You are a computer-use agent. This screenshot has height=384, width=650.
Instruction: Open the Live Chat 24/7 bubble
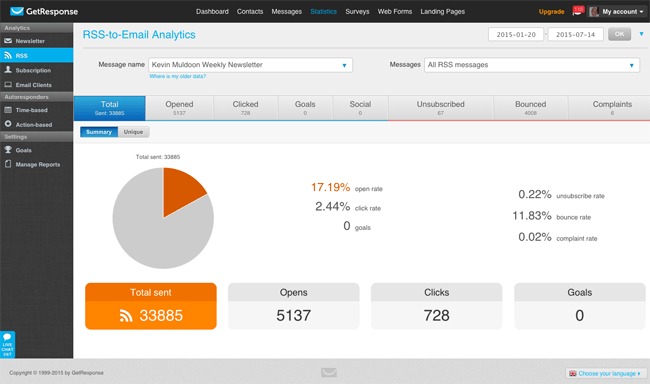coord(7,344)
